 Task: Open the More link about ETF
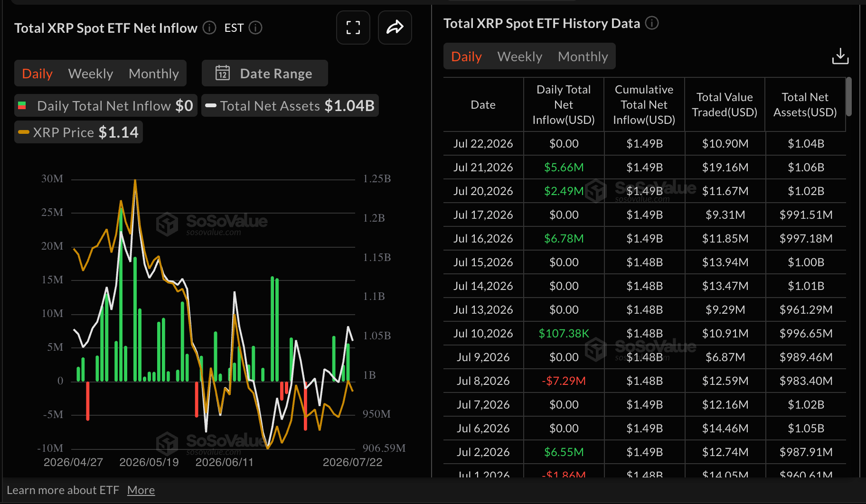point(141,490)
